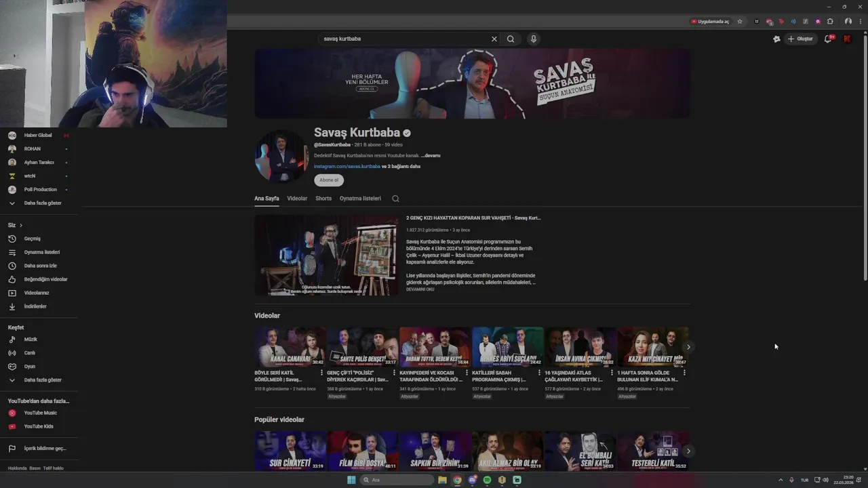Open options for BÖYLE SERİ KATİL video
The image size is (868, 488).
pyautogui.click(x=321, y=373)
